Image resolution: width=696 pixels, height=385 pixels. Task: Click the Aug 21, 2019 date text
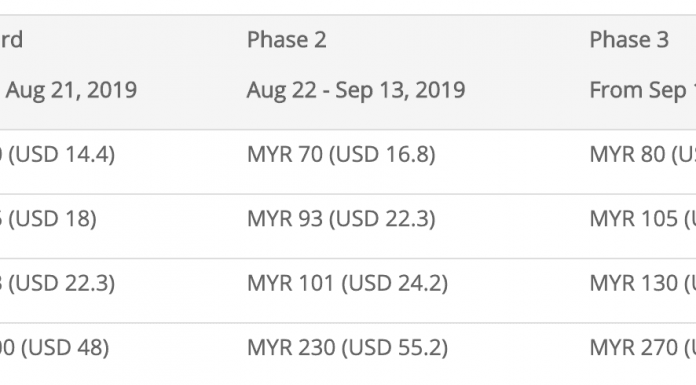71,90
